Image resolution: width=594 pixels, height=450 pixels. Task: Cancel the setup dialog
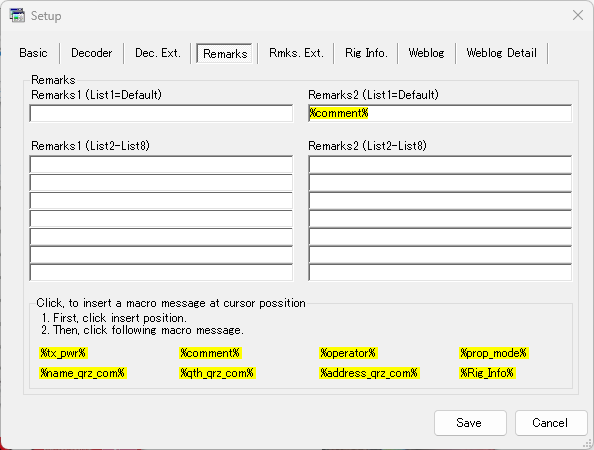click(551, 423)
